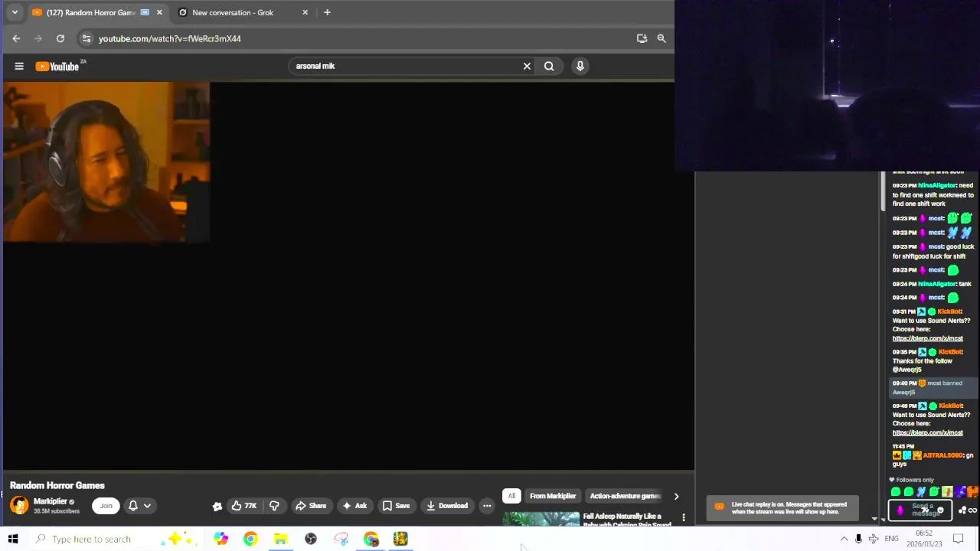Toggle airplane mode tray icon
980x551 pixels.
click(873, 539)
